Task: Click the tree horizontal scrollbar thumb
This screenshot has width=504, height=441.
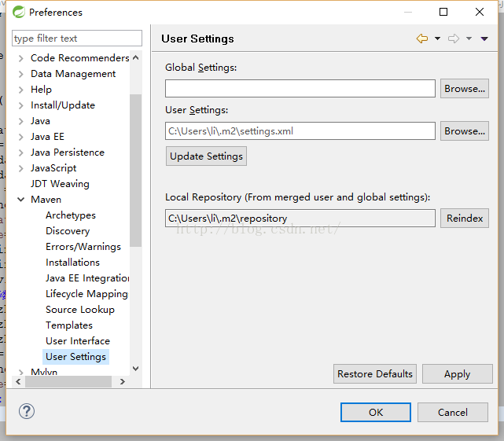Action: (x=68, y=381)
